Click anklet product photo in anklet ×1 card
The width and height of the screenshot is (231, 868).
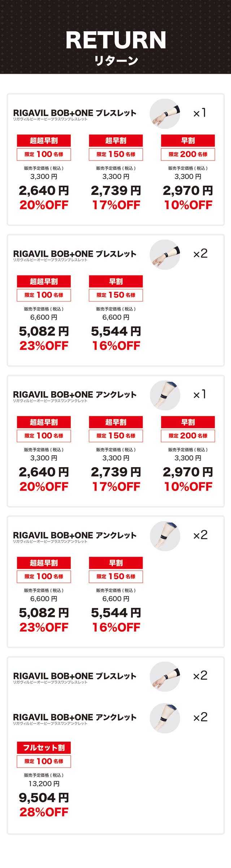(165, 395)
